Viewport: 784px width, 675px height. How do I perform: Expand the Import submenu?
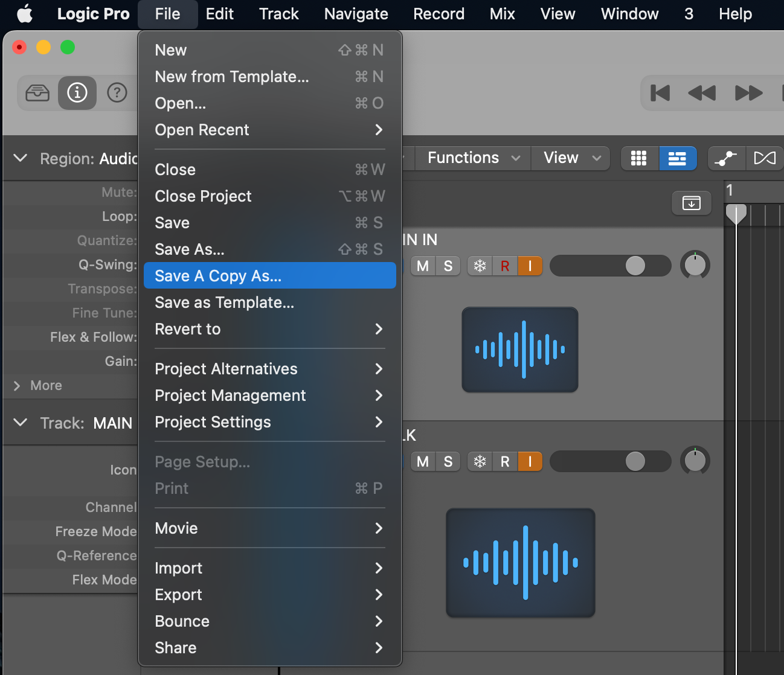tap(270, 568)
